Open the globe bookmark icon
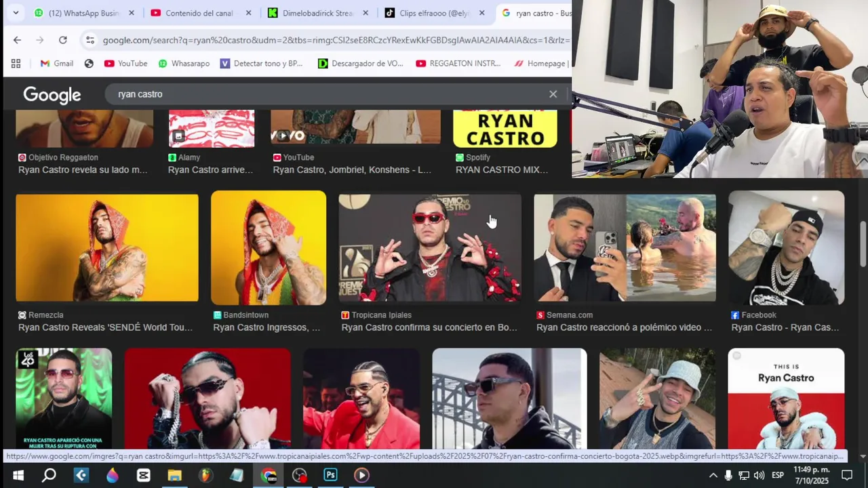 [89, 63]
